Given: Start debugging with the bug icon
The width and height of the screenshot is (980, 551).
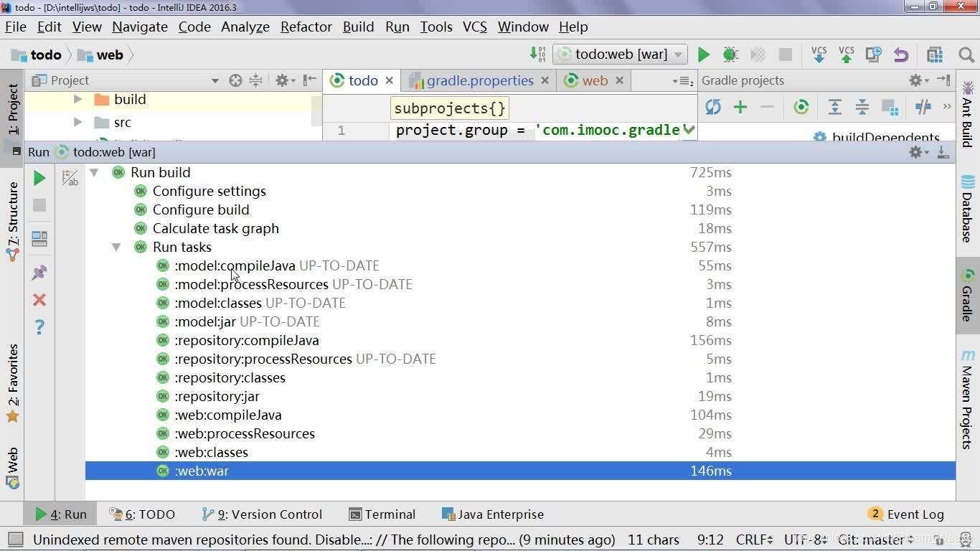Looking at the screenshot, I should pyautogui.click(x=730, y=55).
